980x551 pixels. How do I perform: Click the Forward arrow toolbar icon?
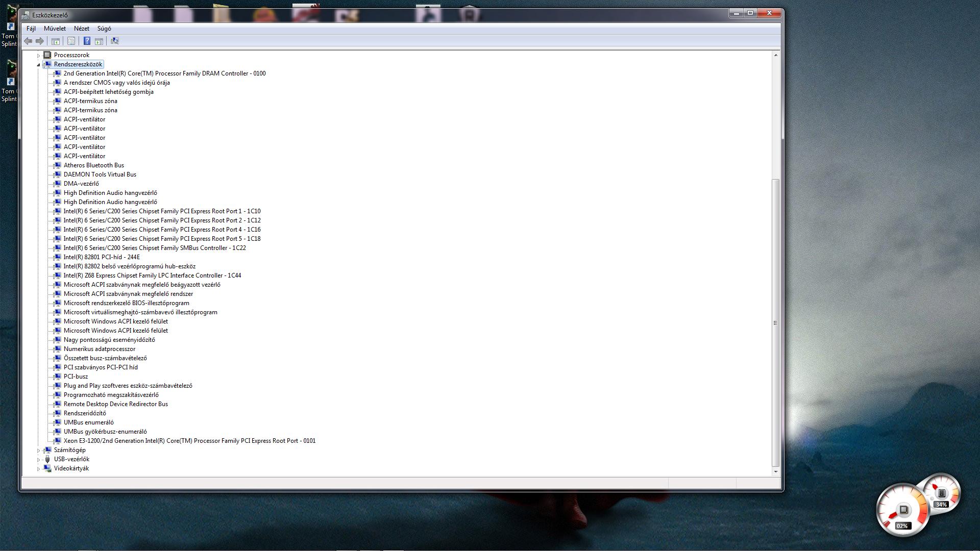[40, 41]
